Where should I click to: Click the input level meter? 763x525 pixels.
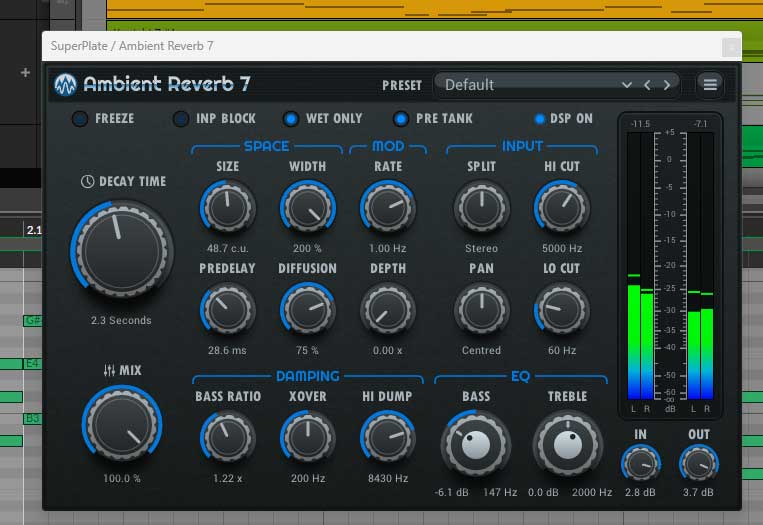coord(640,267)
